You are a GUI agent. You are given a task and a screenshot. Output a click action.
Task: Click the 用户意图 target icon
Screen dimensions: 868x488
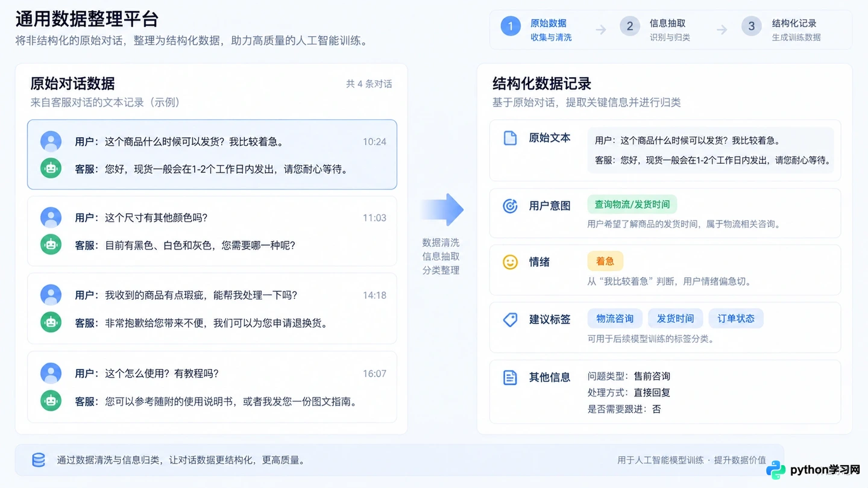[510, 206]
